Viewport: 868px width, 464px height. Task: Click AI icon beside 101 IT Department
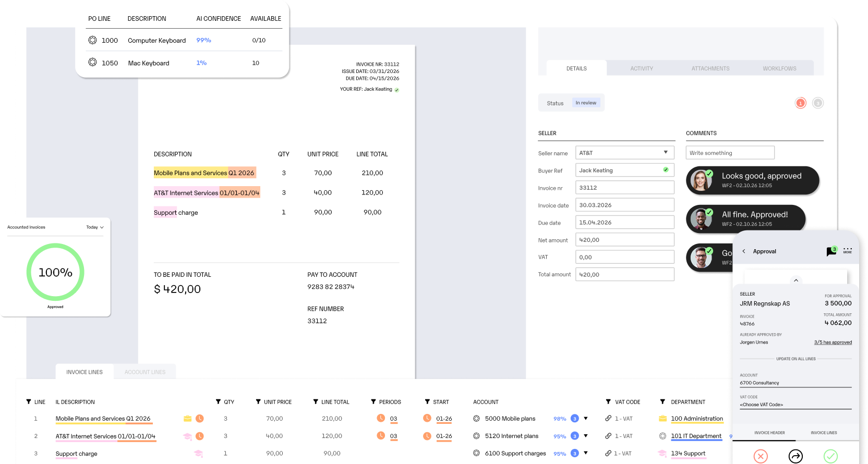coord(662,436)
